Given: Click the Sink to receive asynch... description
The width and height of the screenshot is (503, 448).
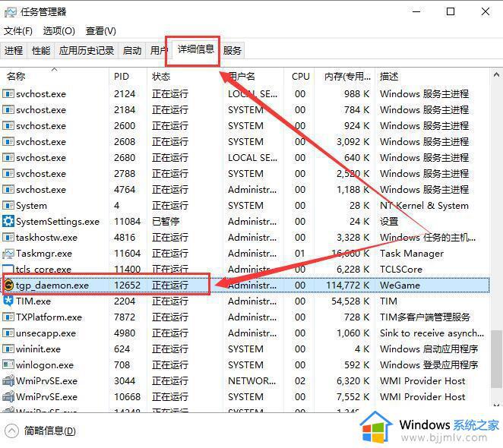Looking at the screenshot, I should [432, 333].
